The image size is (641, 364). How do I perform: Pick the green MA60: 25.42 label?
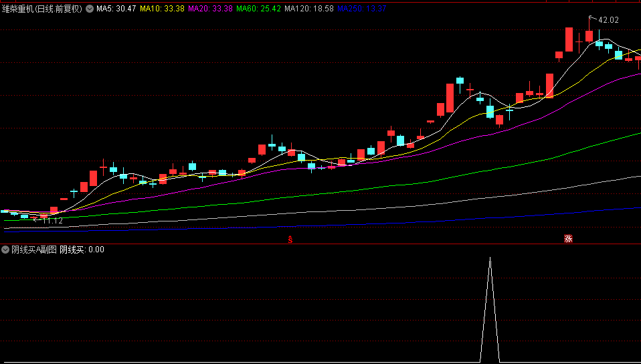click(259, 9)
